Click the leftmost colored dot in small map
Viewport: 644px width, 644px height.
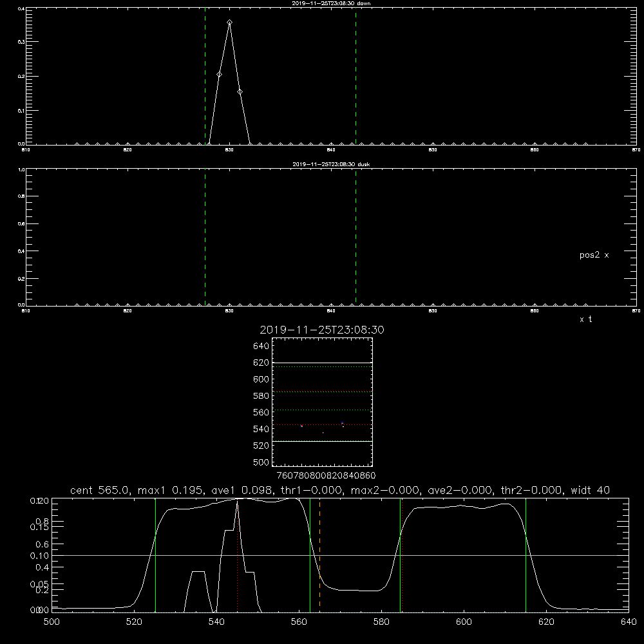pyautogui.click(x=302, y=426)
